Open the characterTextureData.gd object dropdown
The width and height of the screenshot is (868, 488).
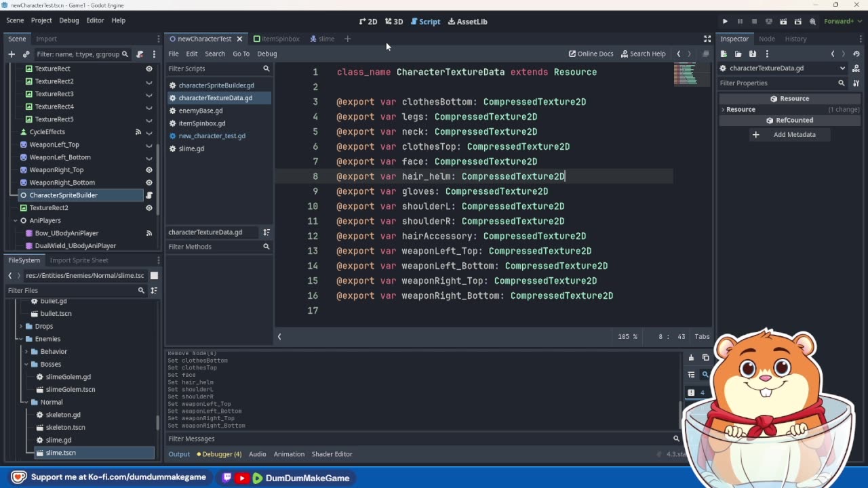783,68
